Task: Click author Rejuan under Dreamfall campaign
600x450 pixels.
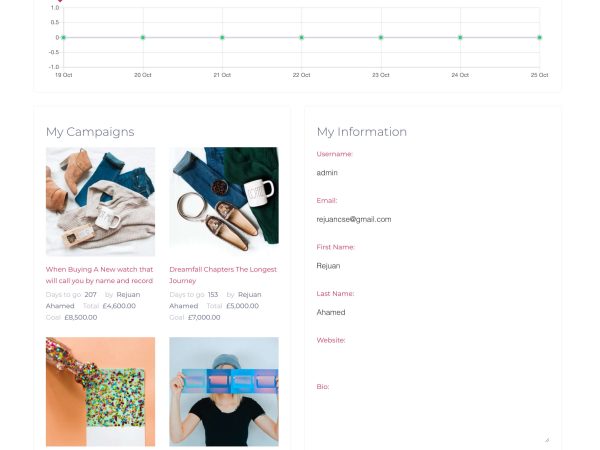Action: (x=249, y=295)
